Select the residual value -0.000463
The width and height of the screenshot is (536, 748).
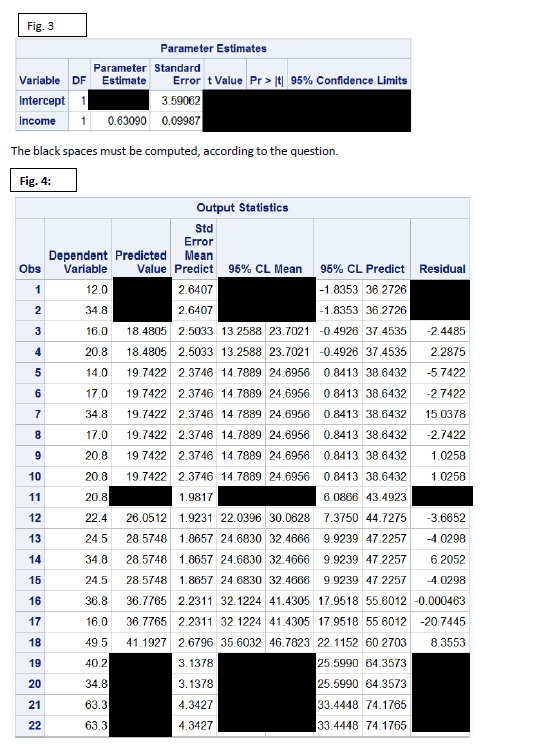[440, 601]
